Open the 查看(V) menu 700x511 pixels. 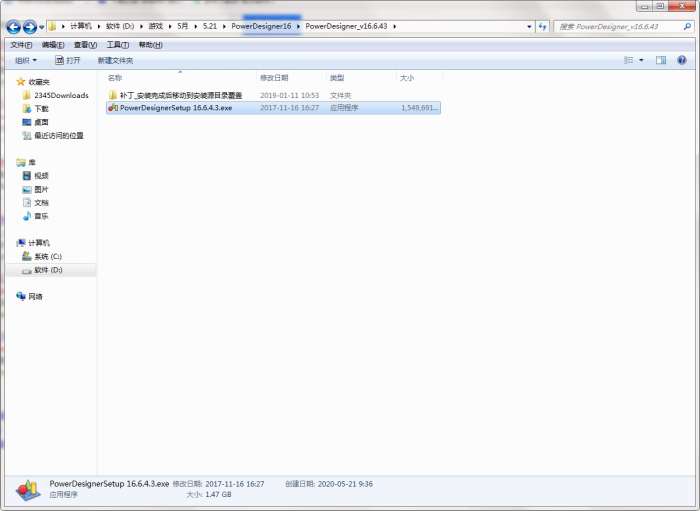[x=85, y=45]
